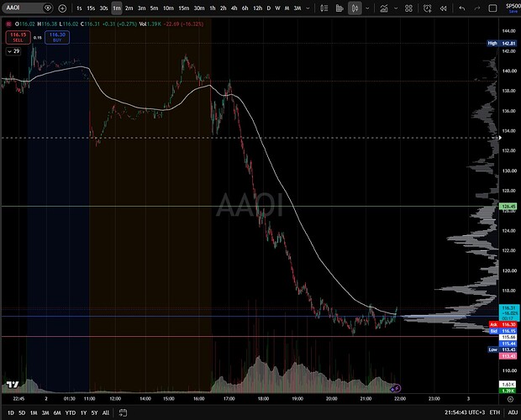Collapse the 29 indicators legend chevron
This screenshot has height=420, width=521.
click(9, 51)
